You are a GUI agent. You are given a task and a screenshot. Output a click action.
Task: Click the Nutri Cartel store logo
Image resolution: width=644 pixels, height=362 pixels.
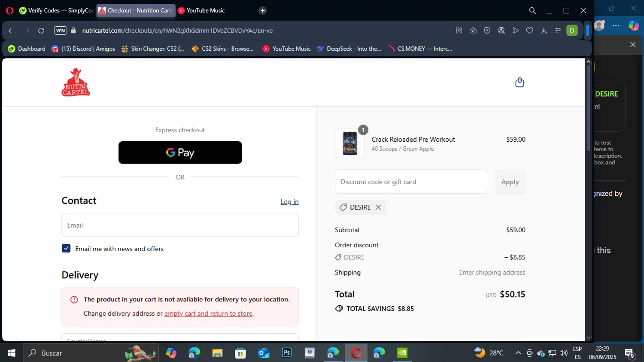point(76,82)
